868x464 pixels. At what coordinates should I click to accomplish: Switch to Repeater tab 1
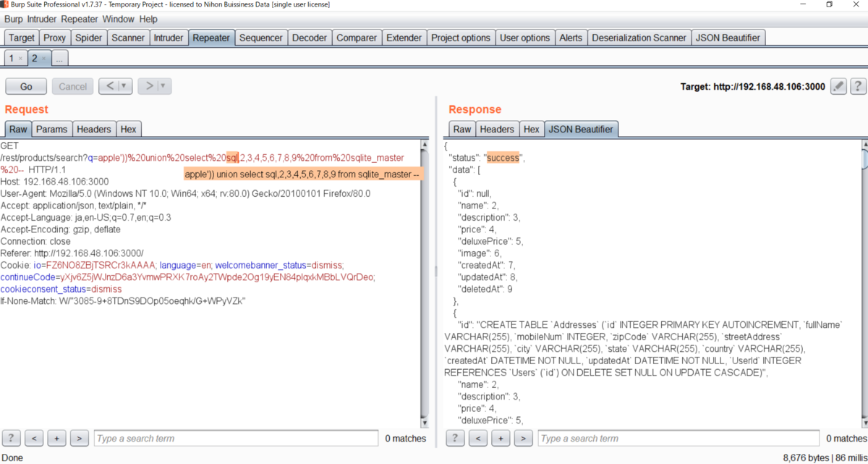11,58
